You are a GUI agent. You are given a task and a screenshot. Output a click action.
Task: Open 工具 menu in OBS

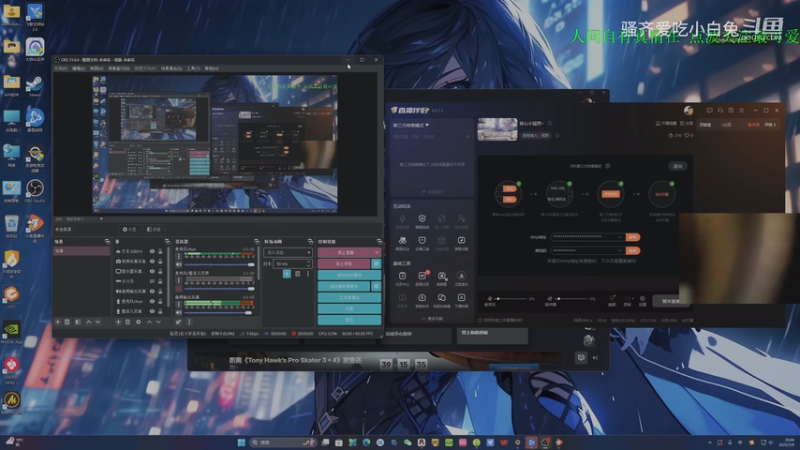tap(193, 68)
